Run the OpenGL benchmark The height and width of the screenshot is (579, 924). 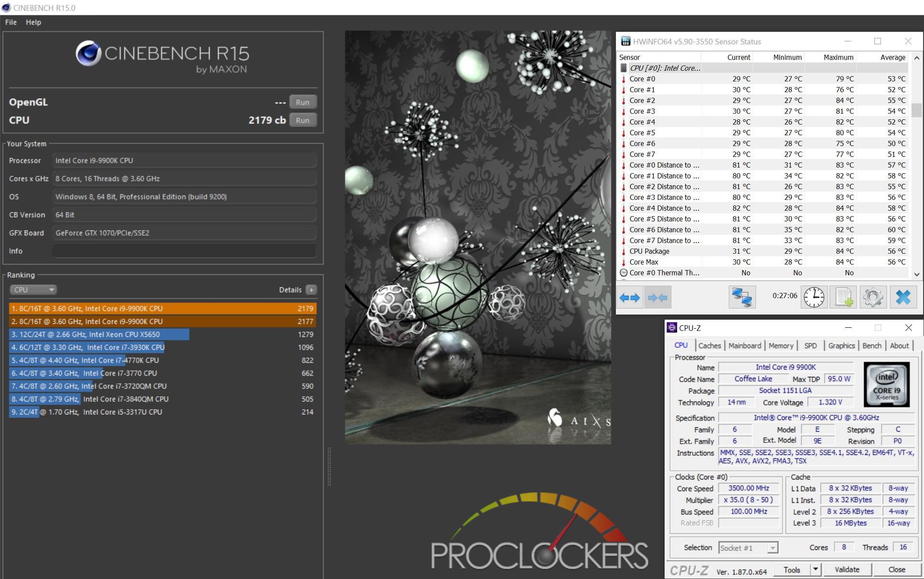tap(303, 102)
